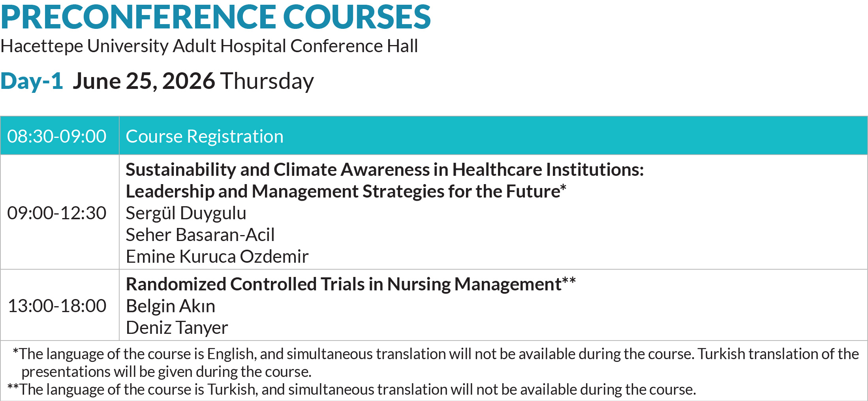Screen dimensions: 868x401
Task: Click the word Thursday in the date line
Action: (267, 81)
